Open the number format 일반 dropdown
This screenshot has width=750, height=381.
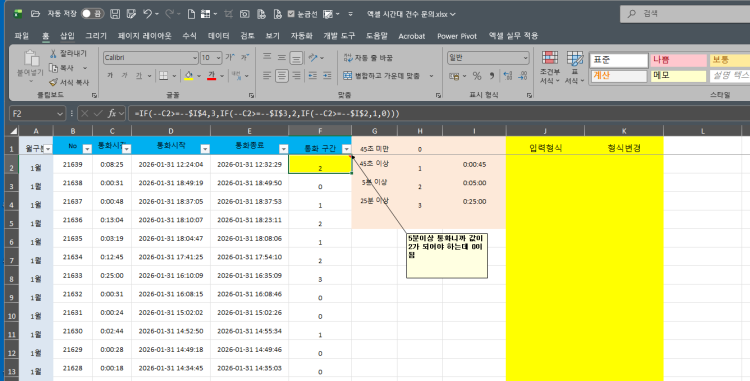pos(525,57)
